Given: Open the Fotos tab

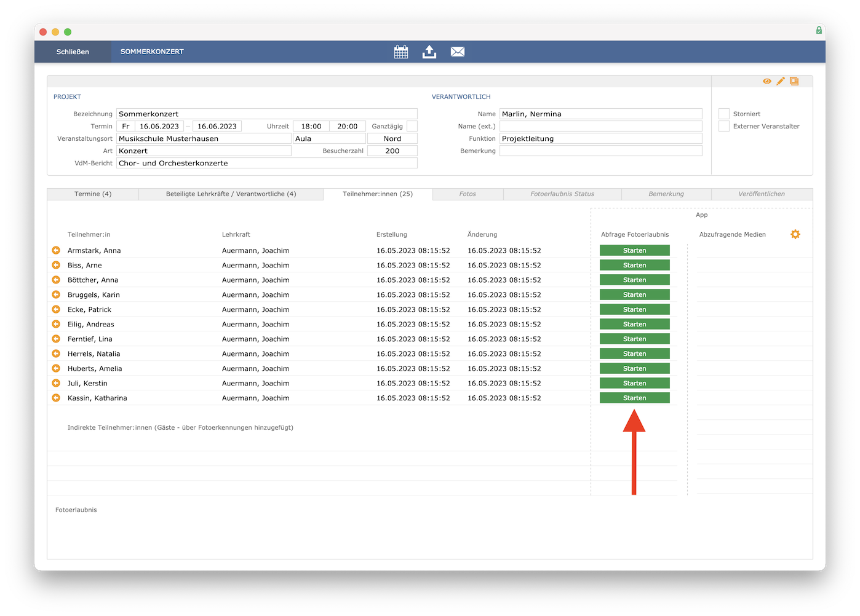Looking at the screenshot, I should coord(468,194).
